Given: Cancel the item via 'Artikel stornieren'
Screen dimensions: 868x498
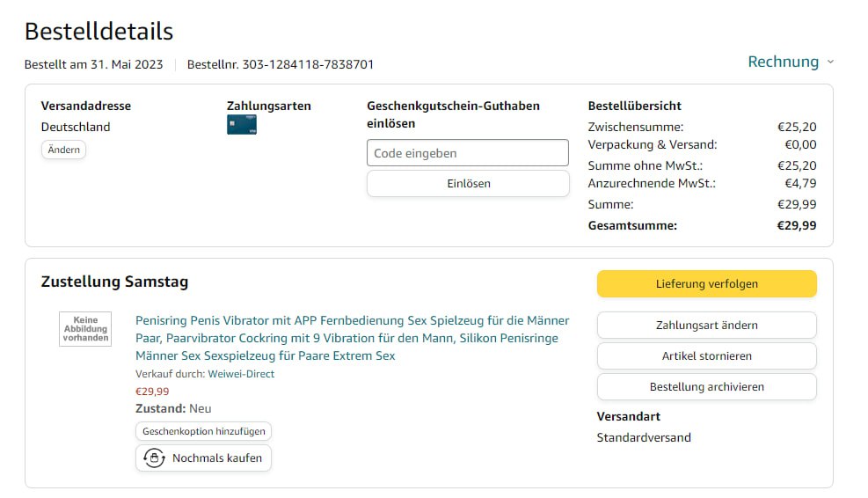Looking at the screenshot, I should pos(706,356).
